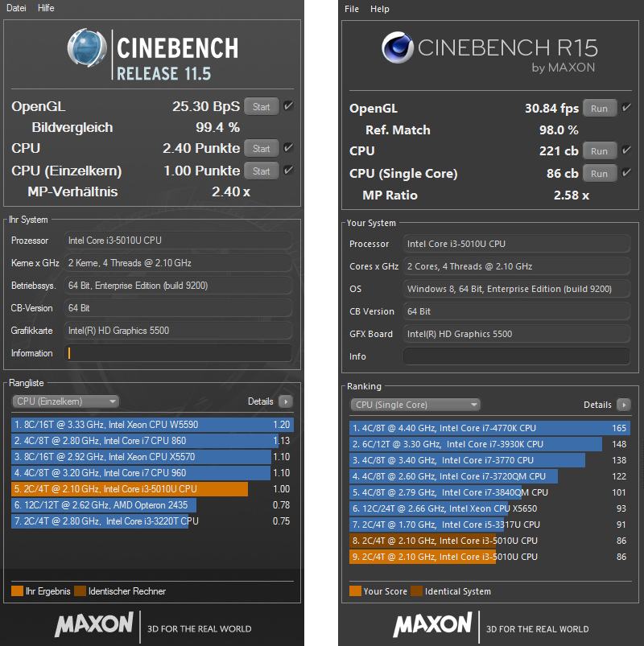The height and width of the screenshot is (646, 644).
Task: Click the 25.30 BpS OpenGL score
Action: (206, 106)
